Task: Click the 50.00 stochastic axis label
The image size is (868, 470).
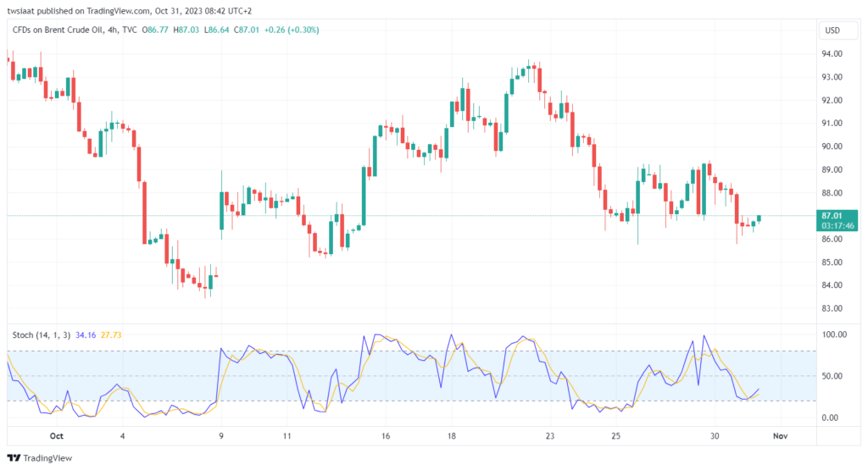Action: tap(832, 376)
